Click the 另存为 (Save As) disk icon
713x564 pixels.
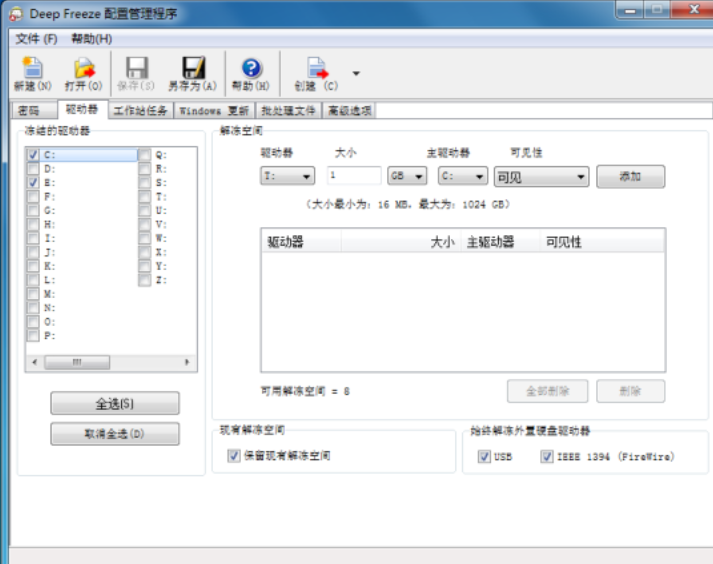click(x=192, y=68)
